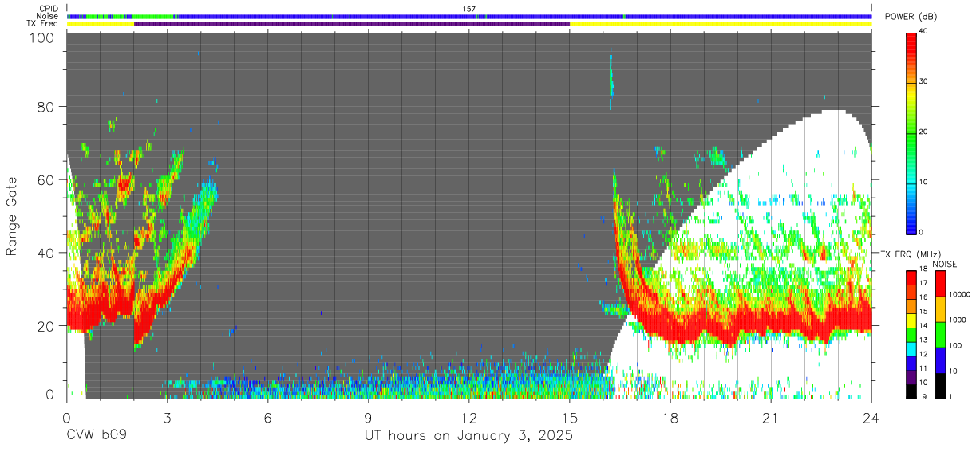Click the CPID 157 label
980x452 pixels.
468,9
